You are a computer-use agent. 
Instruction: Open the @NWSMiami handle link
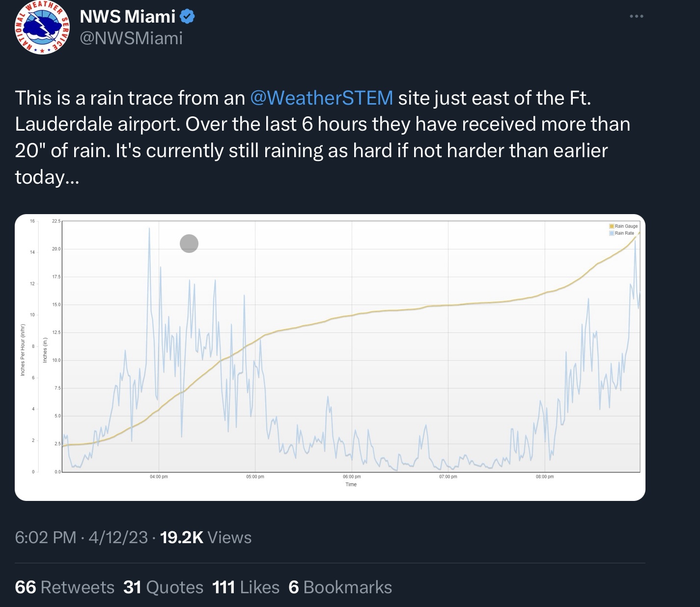click(131, 38)
